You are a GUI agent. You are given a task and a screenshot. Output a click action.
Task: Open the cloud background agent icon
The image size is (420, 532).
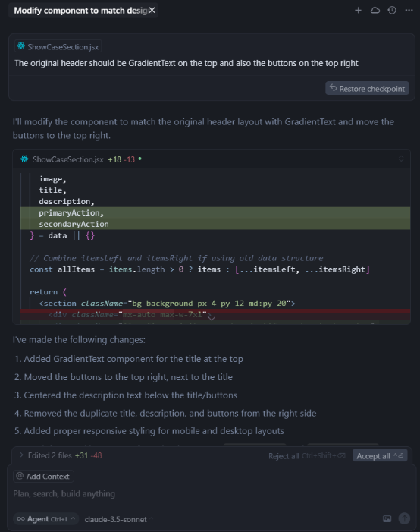click(375, 11)
